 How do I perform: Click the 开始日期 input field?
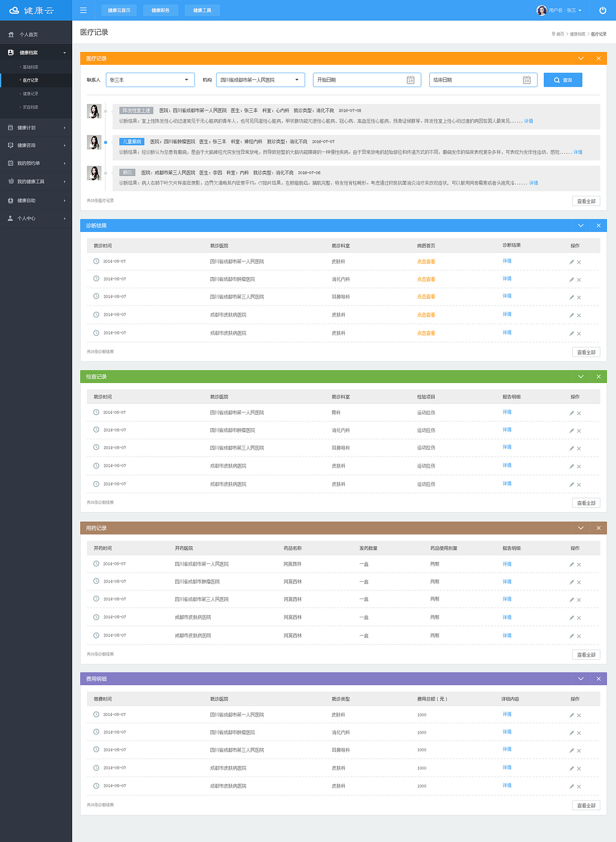[x=367, y=80]
